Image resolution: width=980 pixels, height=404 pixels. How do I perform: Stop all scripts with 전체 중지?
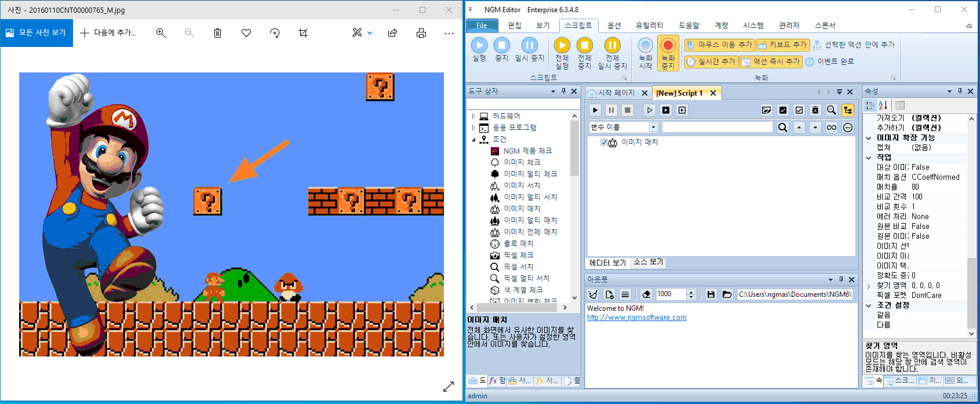[585, 53]
